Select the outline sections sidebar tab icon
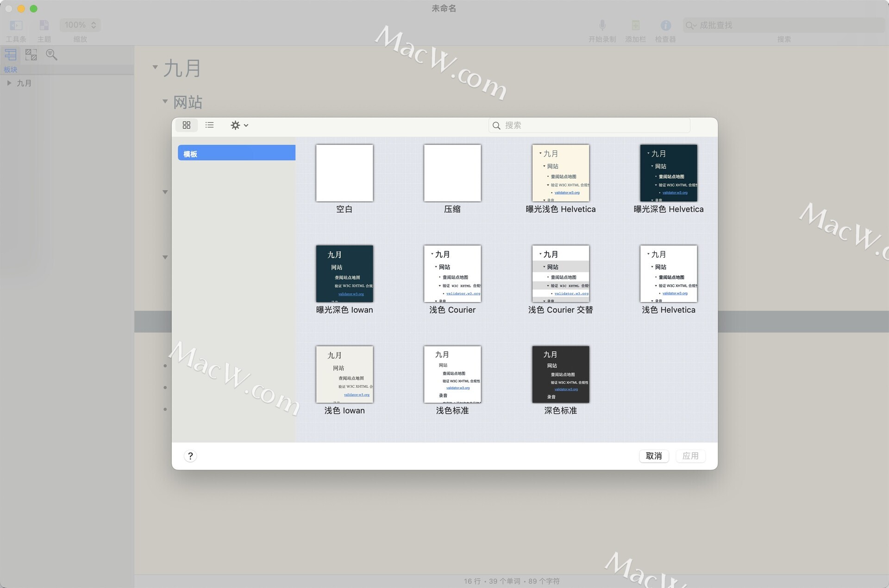Viewport: 889px width, 588px height. (x=11, y=55)
